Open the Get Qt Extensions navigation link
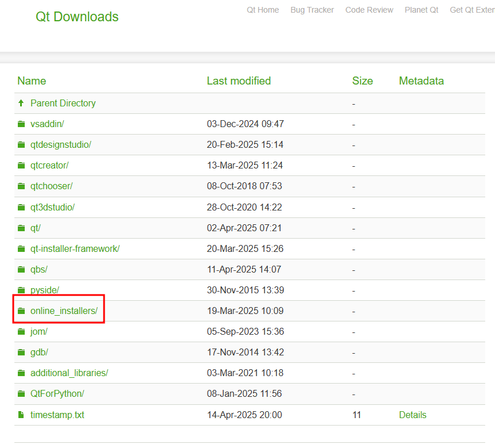Image resolution: width=495 pixels, height=448 pixels. tap(472, 10)
